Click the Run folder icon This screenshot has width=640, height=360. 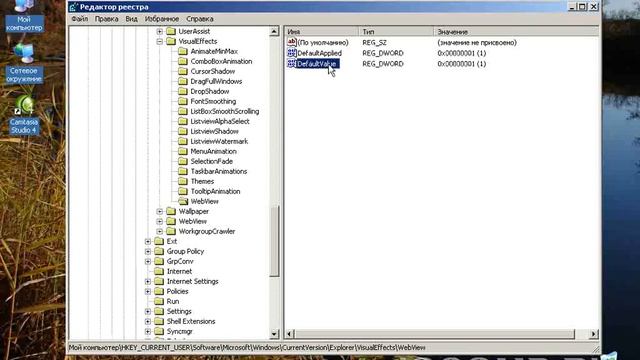click(x=159, y=302)
